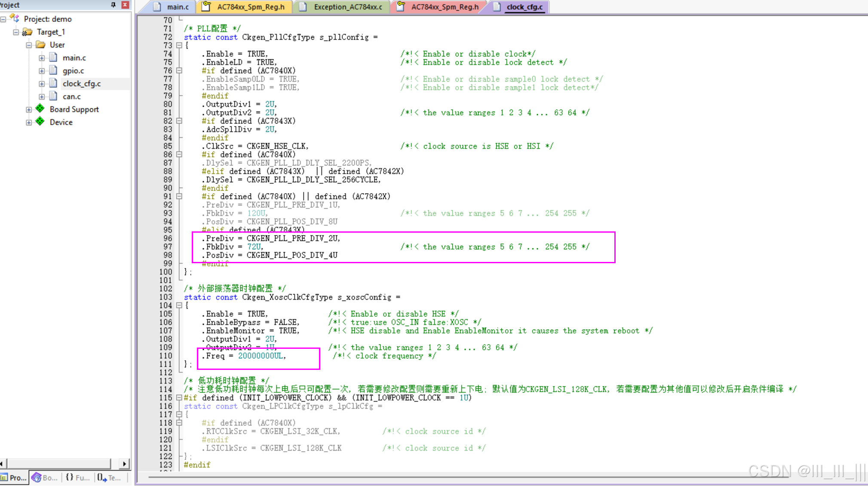Screen dimensions: 868x486
Task: Open the Books tab at panel bottom
Action: [x=45, y=477]
